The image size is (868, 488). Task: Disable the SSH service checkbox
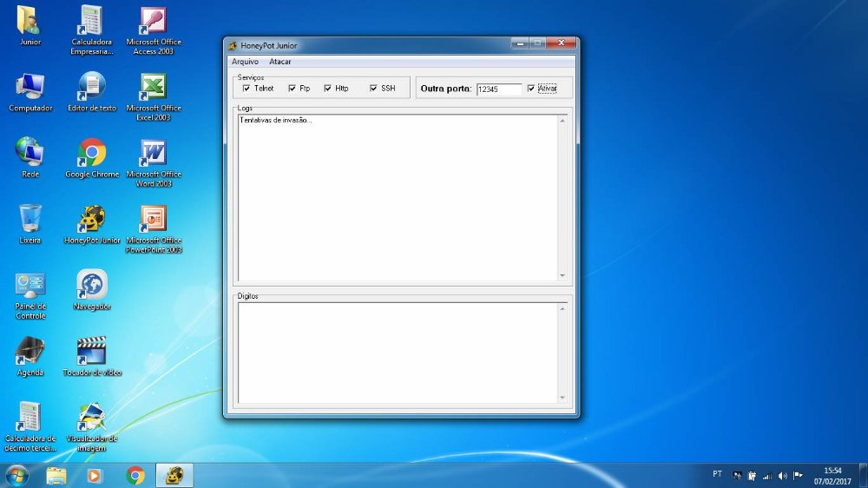(x=373, y=89)
